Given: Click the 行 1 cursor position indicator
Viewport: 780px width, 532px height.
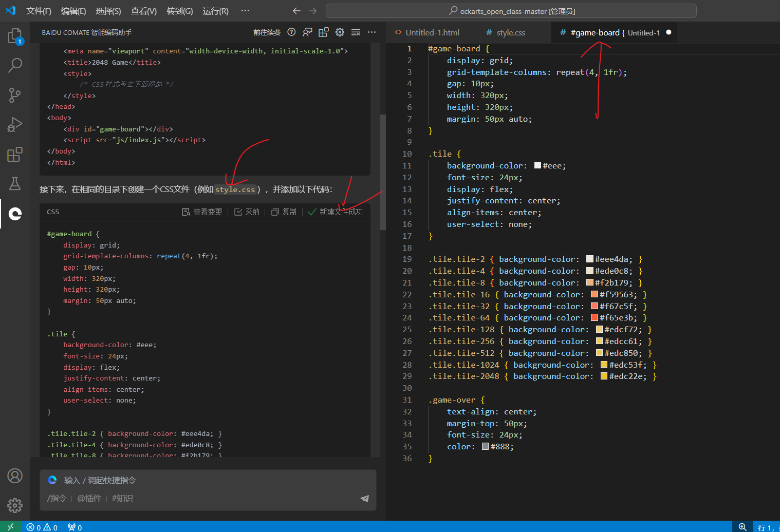Looking at the screenshot, I should point(767,527).
